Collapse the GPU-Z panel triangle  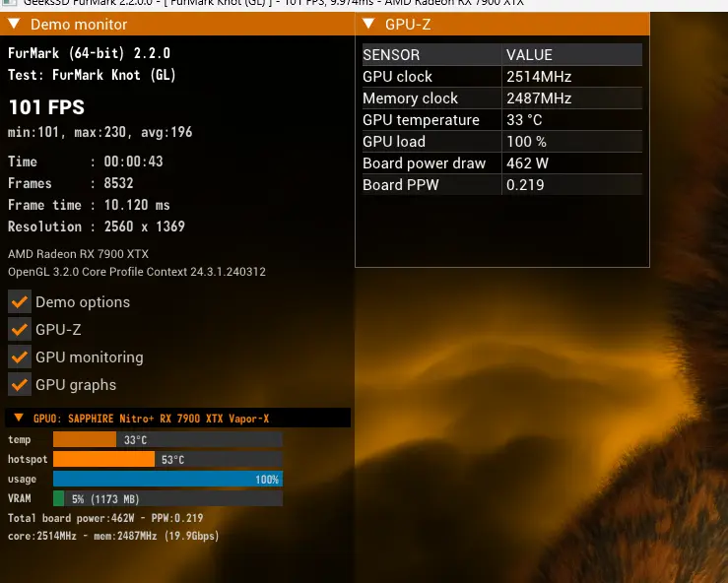(x=368, y=24)
